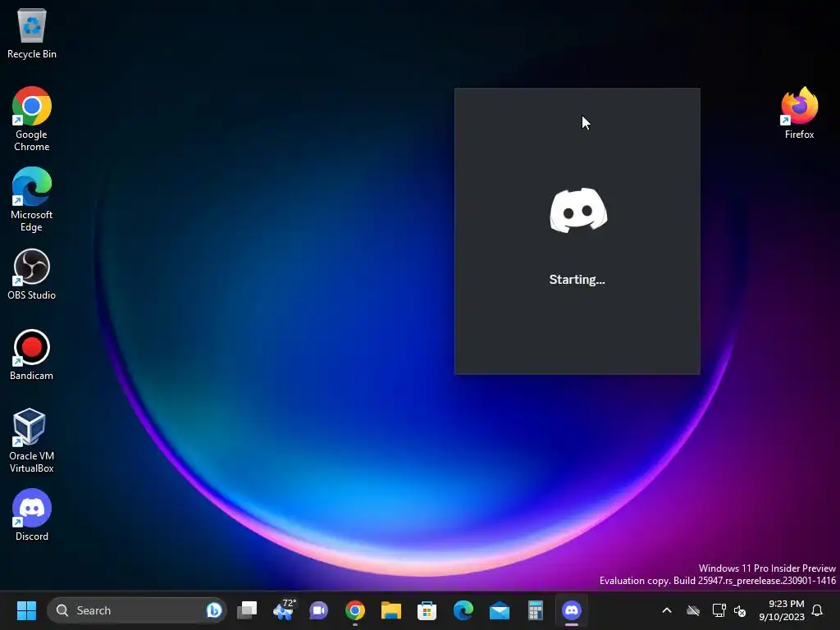Open the clock showing 9:23 PM
This screenshot has height=630, width=840.
click(x=782, y=610)
